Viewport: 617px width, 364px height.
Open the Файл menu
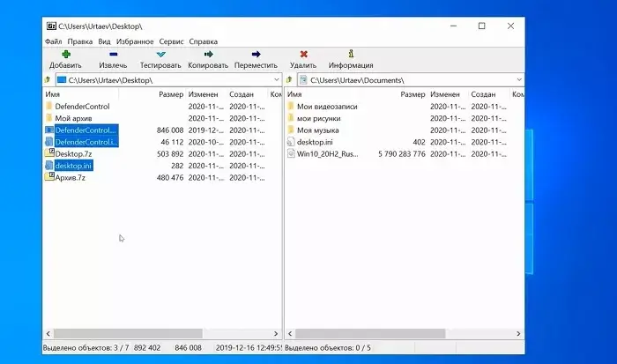tap(53, 41)
